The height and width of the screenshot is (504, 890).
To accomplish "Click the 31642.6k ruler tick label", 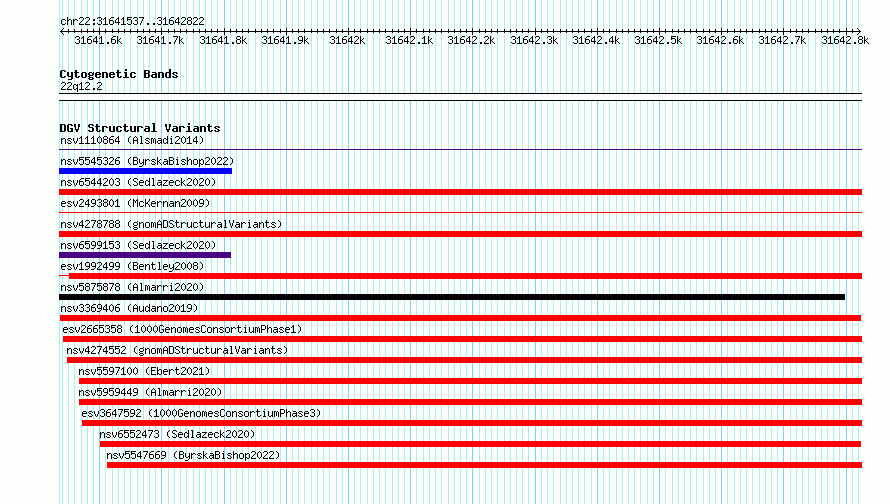I will (x=720, y=40).
